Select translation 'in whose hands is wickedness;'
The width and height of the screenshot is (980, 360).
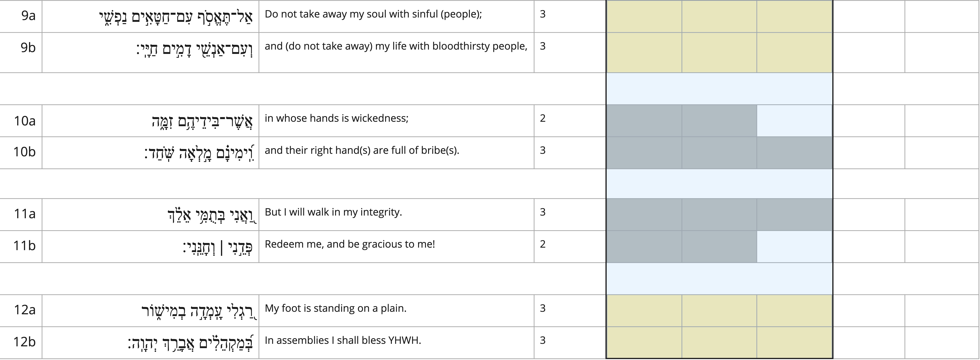click(x=336, y=118)
